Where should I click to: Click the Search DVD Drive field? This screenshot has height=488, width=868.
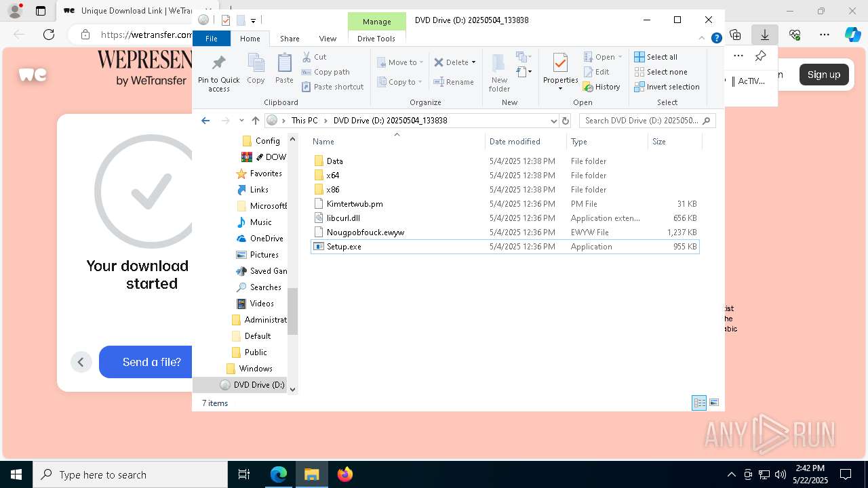pos(647,121)
